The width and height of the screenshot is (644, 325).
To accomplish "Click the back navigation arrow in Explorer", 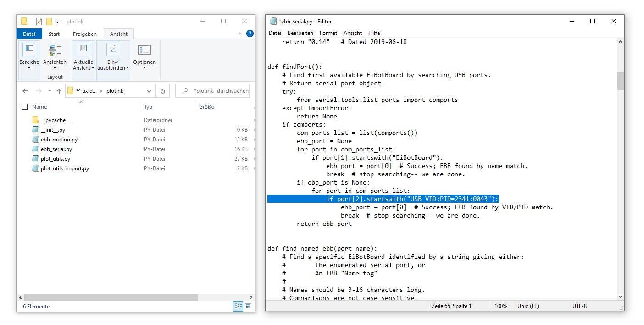I will pyautogui.click(x=25, y=91).
